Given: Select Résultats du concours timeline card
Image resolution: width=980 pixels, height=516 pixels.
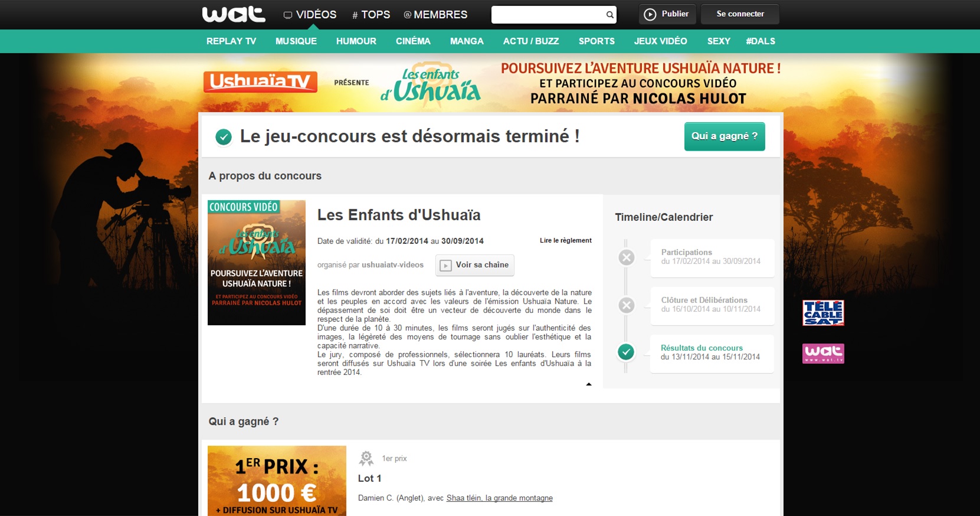Looking at the screenshot, I should [x=712, y=354].
